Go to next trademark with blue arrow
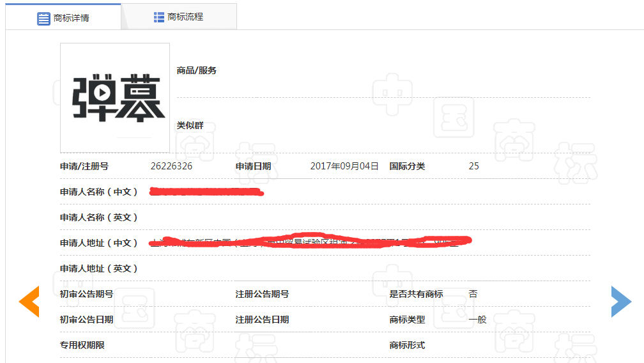The image size is (644, 363). 620,302
